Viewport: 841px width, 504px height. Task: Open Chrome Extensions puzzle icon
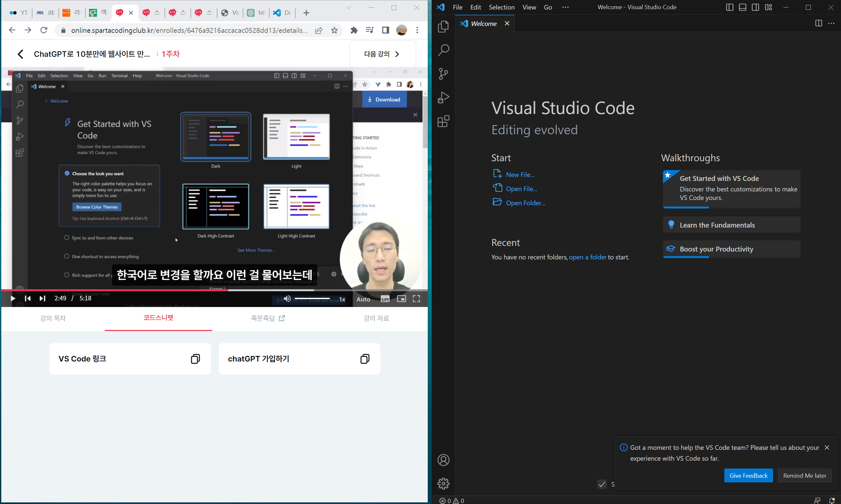click(354, 30)
